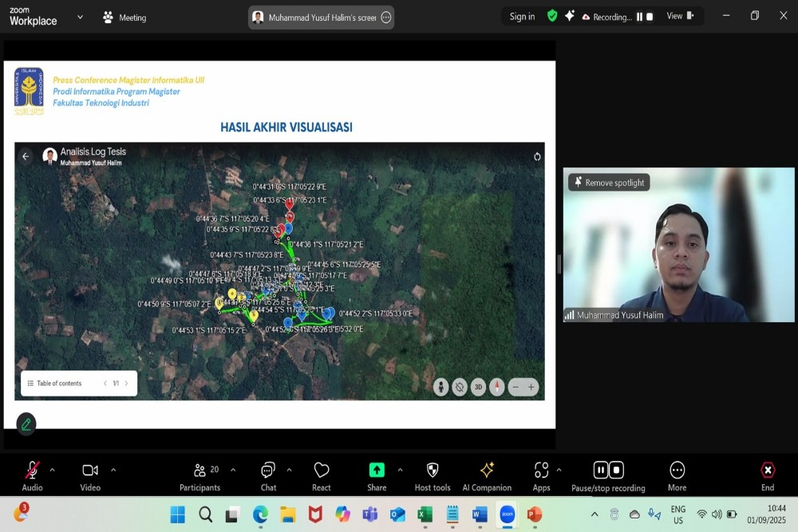The height and width of the screenshot is (532, 798).
Task: Click the More options ellipsis button
Action: click(x=677, y=471)
